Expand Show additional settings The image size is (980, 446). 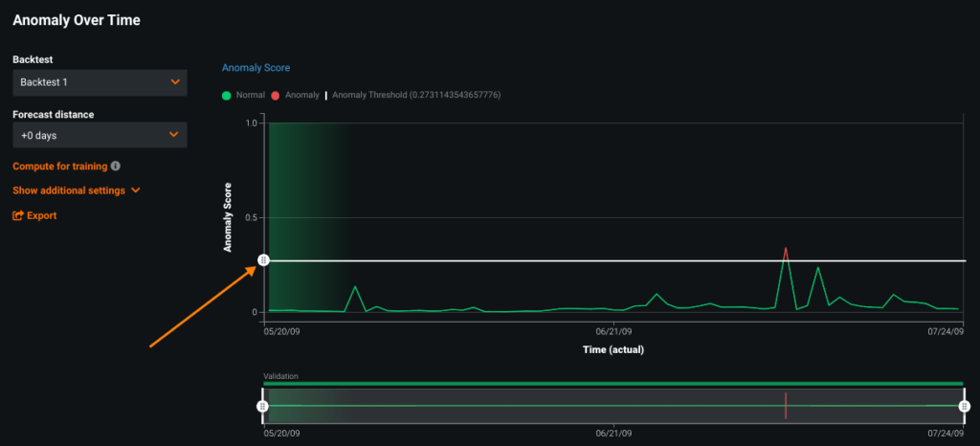[77, 190]
